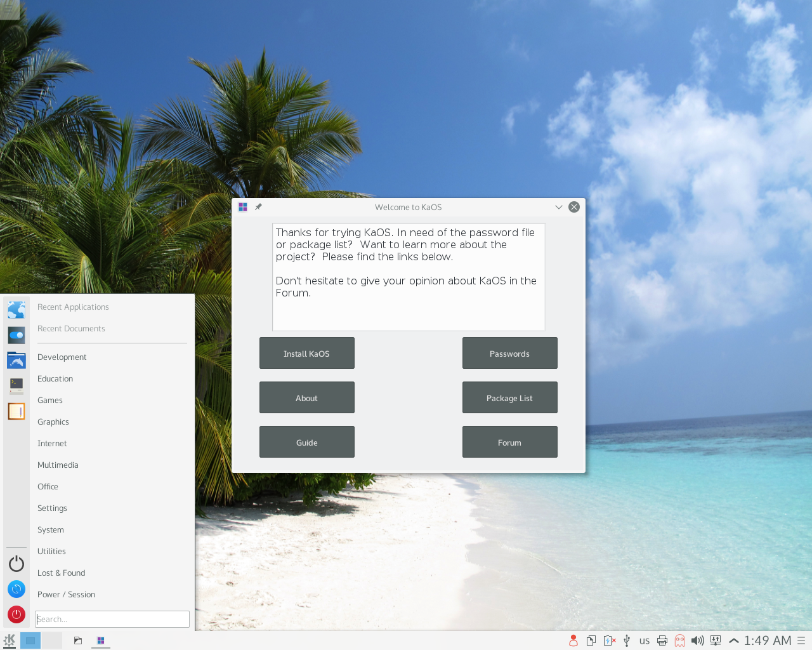
Task: Click the blue restart icon
Action: pyautogui.click(x=16, y=589)
